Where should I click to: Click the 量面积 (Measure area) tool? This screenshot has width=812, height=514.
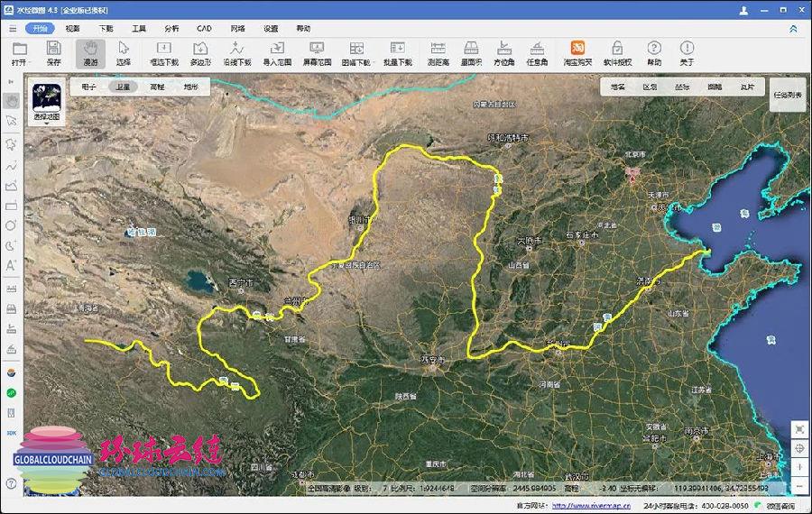[470, 52]
